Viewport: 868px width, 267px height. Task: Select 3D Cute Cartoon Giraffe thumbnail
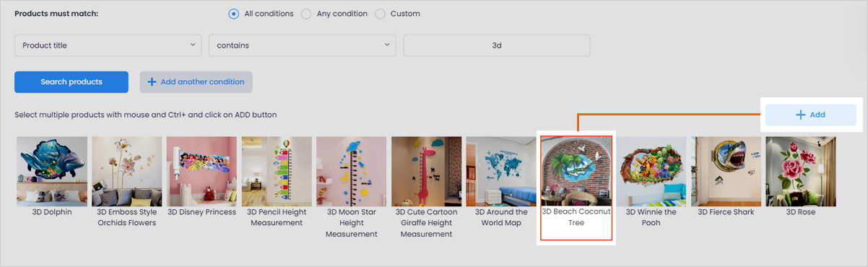[427, 172]
